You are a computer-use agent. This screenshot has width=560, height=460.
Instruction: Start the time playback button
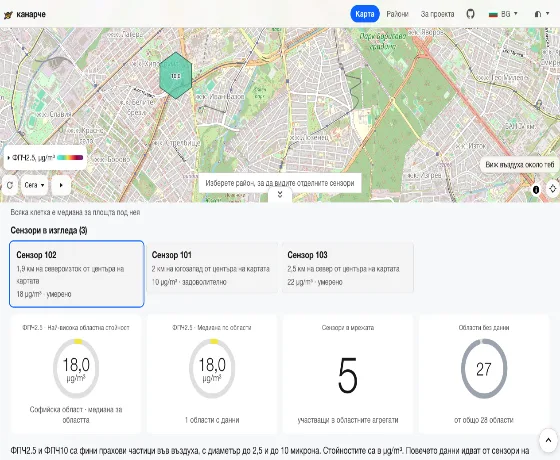click(61, 185)
